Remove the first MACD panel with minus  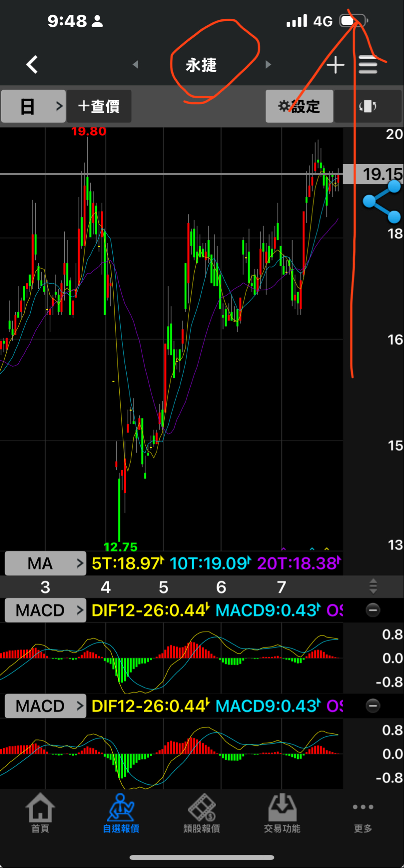tap(373, 610)
